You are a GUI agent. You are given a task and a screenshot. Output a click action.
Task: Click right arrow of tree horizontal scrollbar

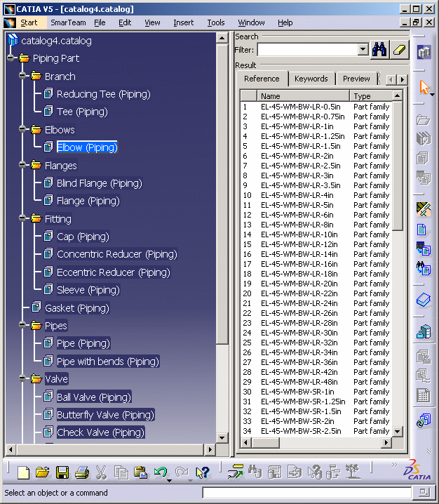pos(210,449)
